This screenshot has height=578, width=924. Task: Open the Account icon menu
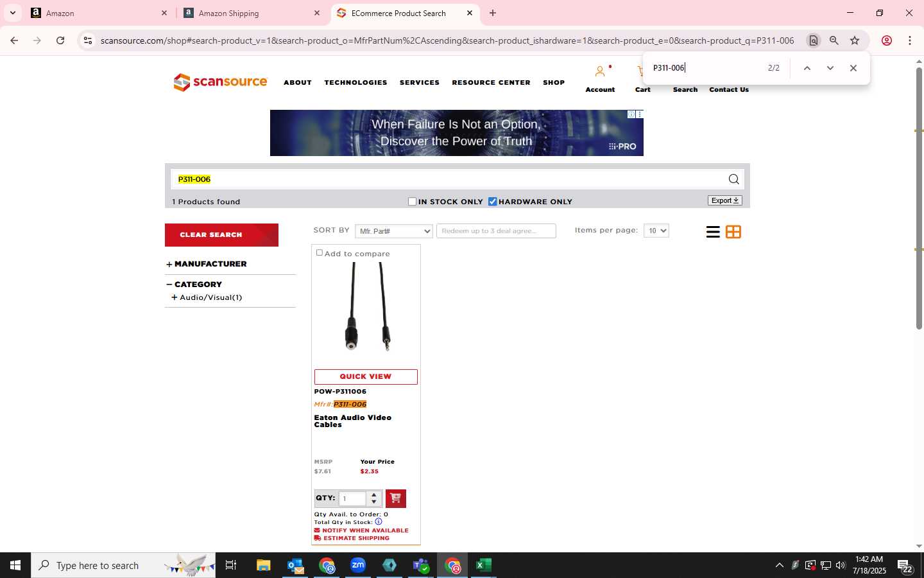tap(600, 72)
